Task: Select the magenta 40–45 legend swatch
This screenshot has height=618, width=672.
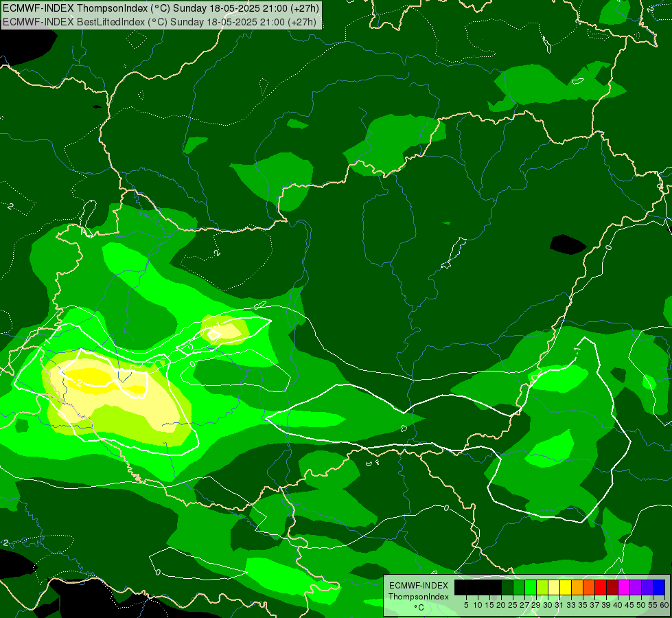Action: pyautogui.click(x=623, y=588)
